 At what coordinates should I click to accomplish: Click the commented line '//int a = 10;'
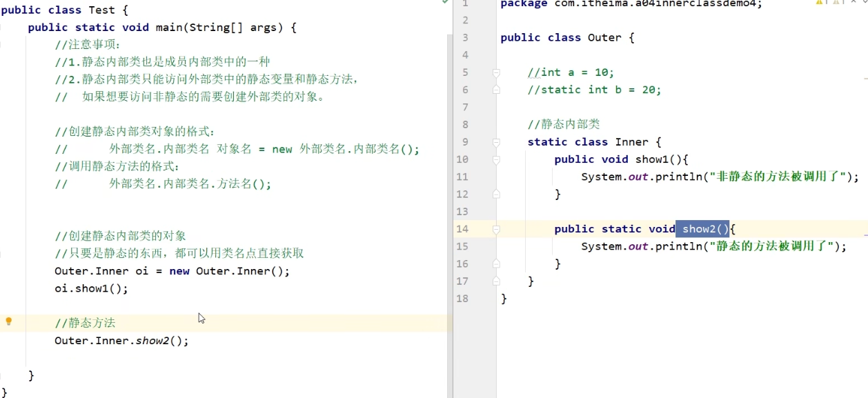tap(571, 72)
